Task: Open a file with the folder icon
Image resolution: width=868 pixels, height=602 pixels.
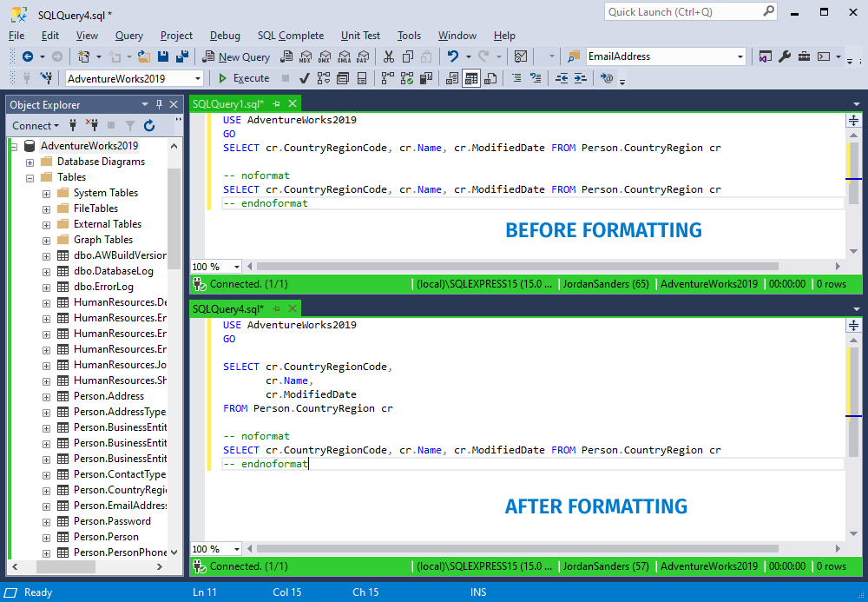Action: (x=144, y=56)
